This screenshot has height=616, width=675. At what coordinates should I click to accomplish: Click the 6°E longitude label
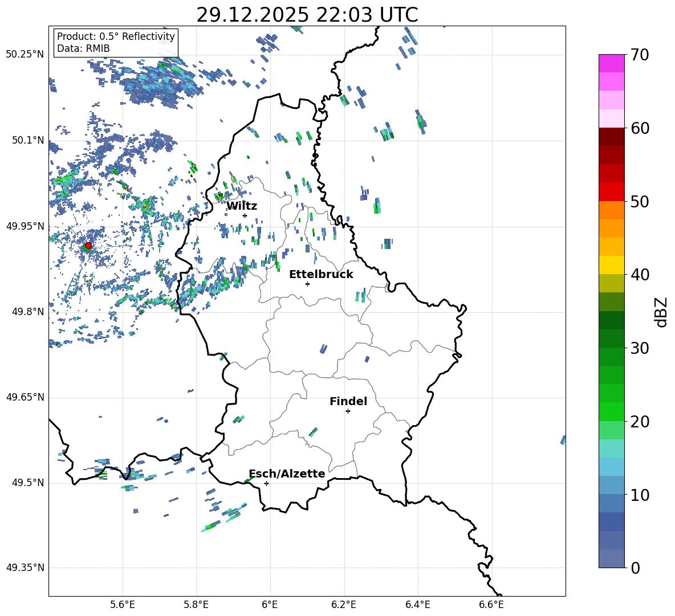(270, 605)
